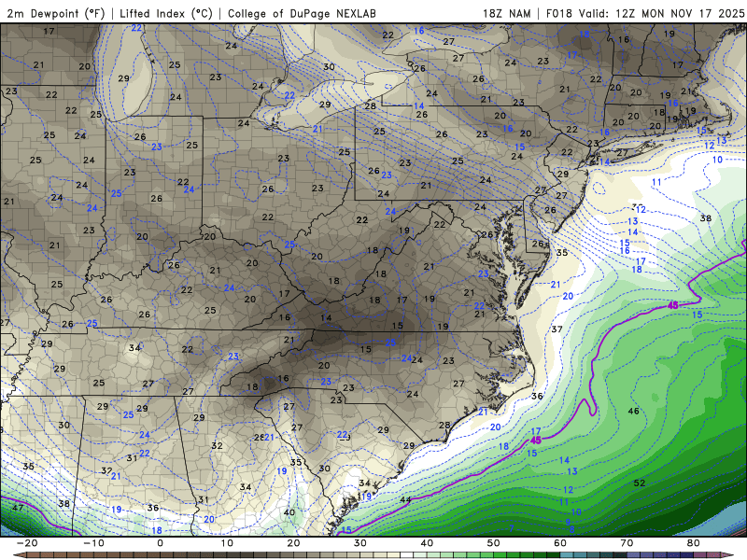
Task: Click the "2m Dewpoint (°F)" title text
Action: tap(56, 13)
